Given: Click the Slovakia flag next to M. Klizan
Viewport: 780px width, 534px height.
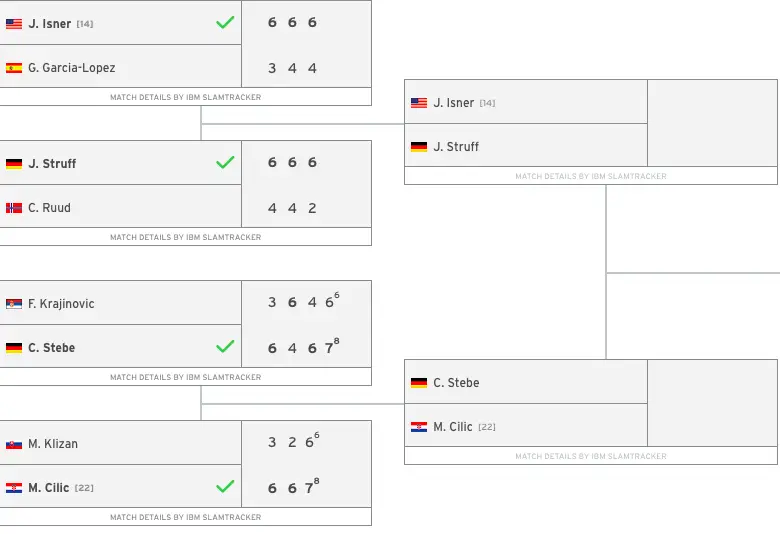Looking at the screenshot, I should [14, 444].
